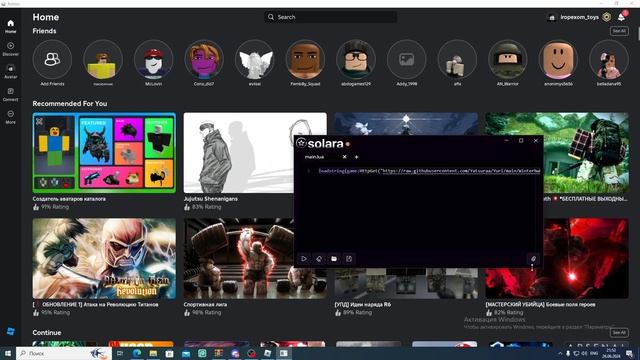Open Home in the Roblox sidebar

(x=11, y=26)
